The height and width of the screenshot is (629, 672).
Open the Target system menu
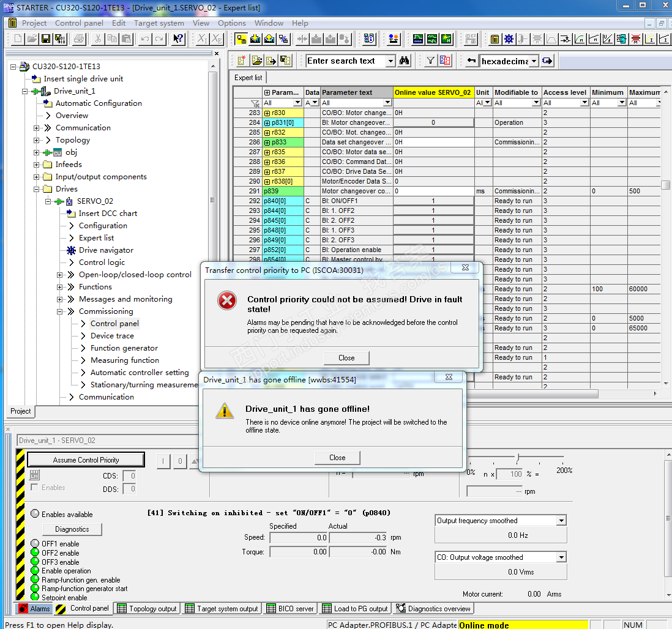pyautogui.click(x=159, y=23)
